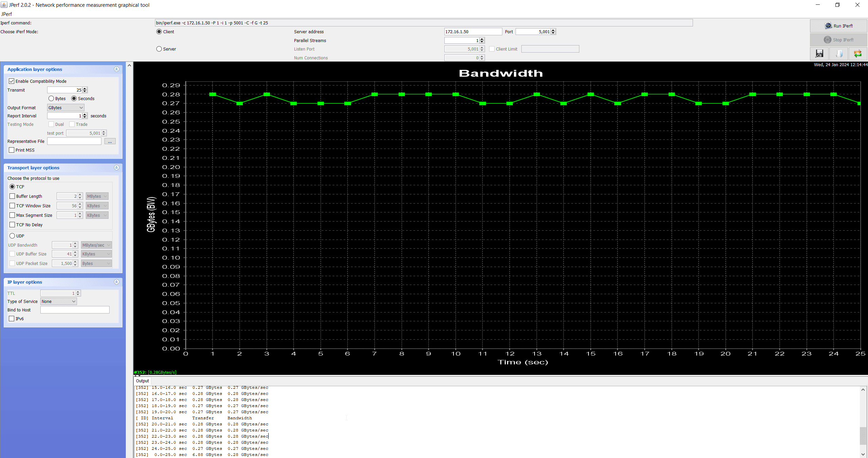Decrease the Port value
Screen dimensions: 868x458
click(x=553, y=33)
